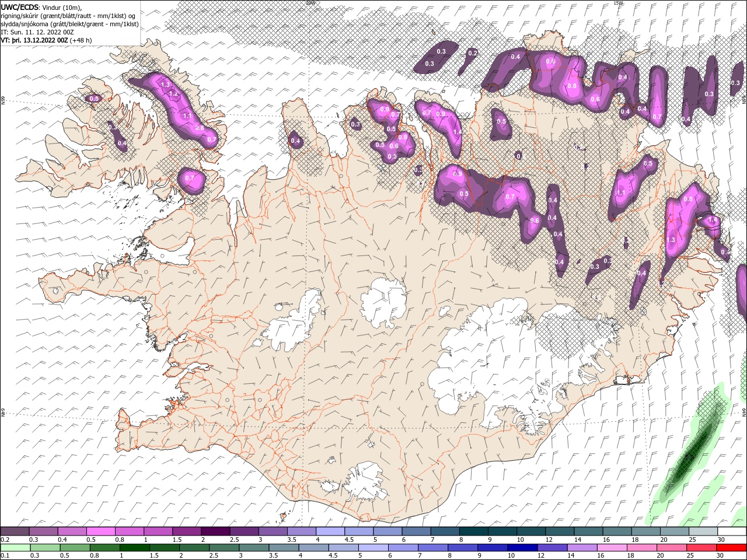Screen dimensions: 747x560
Task: Click the '1.2' snowfall value in the Westfjords
Action: 173,94
